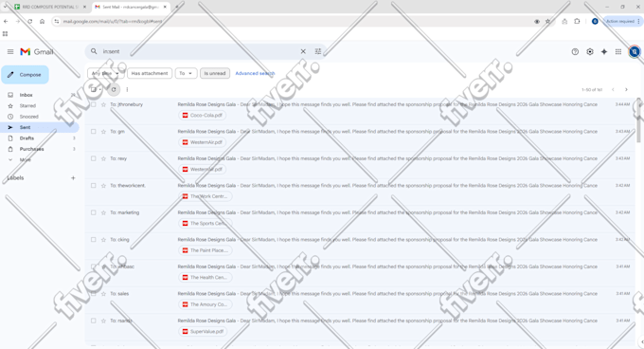Screen dimensions: 644x349
Task: Open the Inbox folder
Action: click(26, 95)
